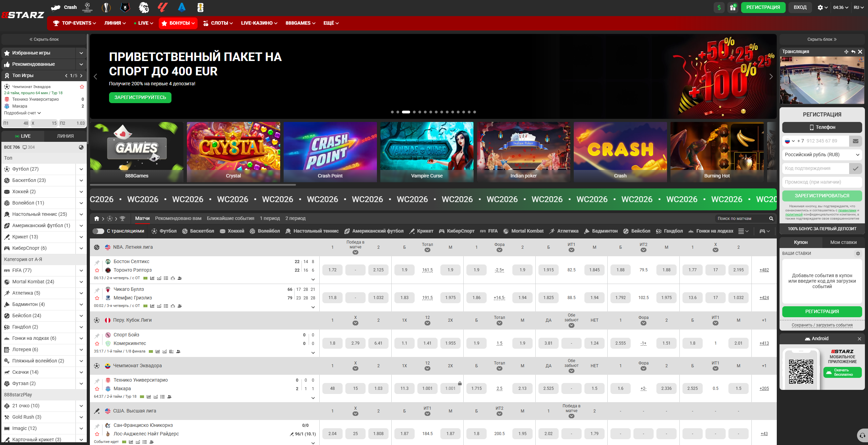Open the Crash Point game thumbnail
This screenshot has width=868, height=445.
point(330,152)
